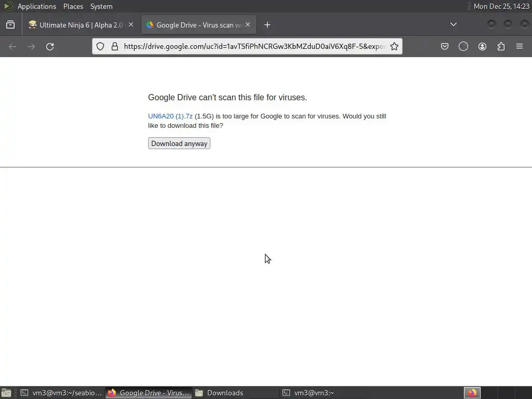Click the Download anyway button
Screen dimensions: 532x399
pos(179,143)
